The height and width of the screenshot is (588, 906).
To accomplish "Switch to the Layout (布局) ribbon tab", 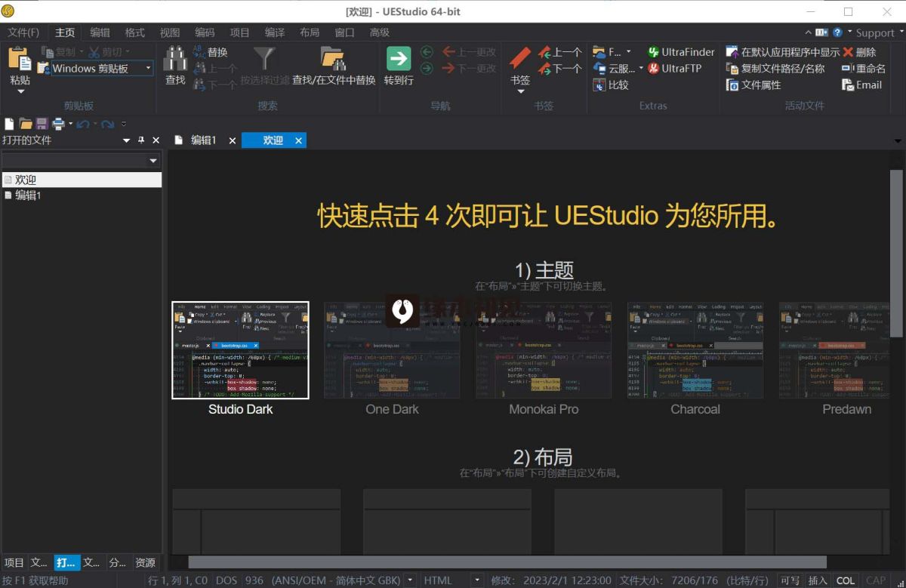I will 310,32.
